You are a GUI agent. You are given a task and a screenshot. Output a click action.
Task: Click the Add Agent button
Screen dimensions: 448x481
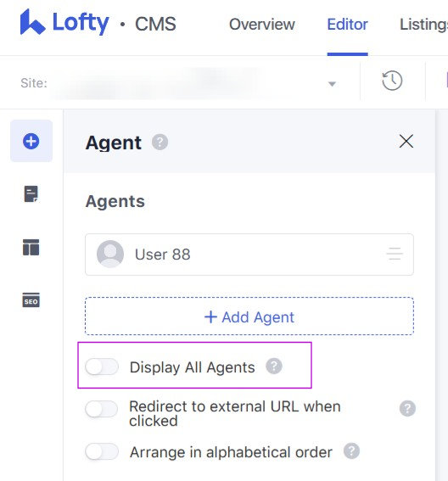coord(249,316)
